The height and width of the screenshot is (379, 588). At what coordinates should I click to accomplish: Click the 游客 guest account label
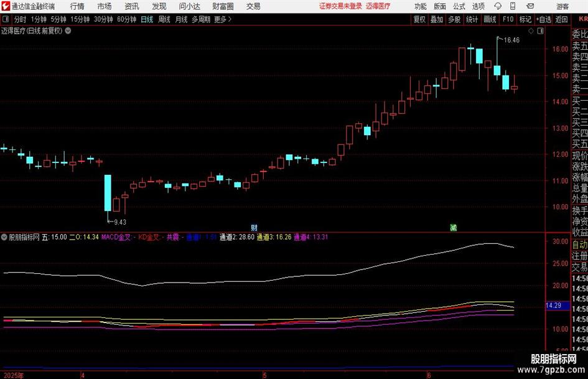coord(562,6)
